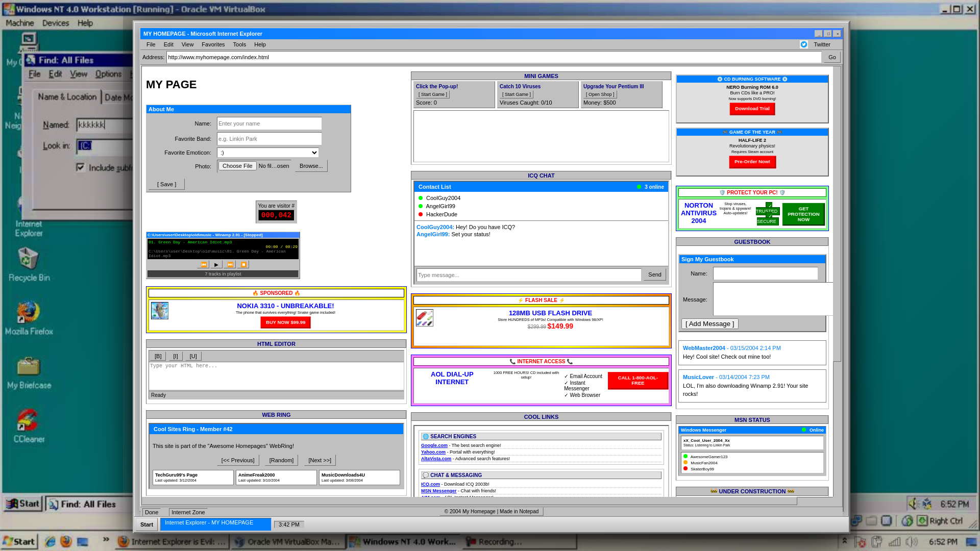The width and height of the screenshot is (980, 551).
Task: Click Choose File button for Photo
Action: [237, 166]
